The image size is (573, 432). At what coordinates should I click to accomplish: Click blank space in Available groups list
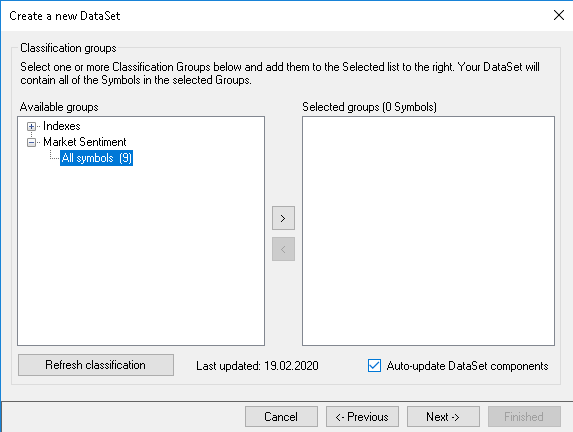tap(141, 256)
